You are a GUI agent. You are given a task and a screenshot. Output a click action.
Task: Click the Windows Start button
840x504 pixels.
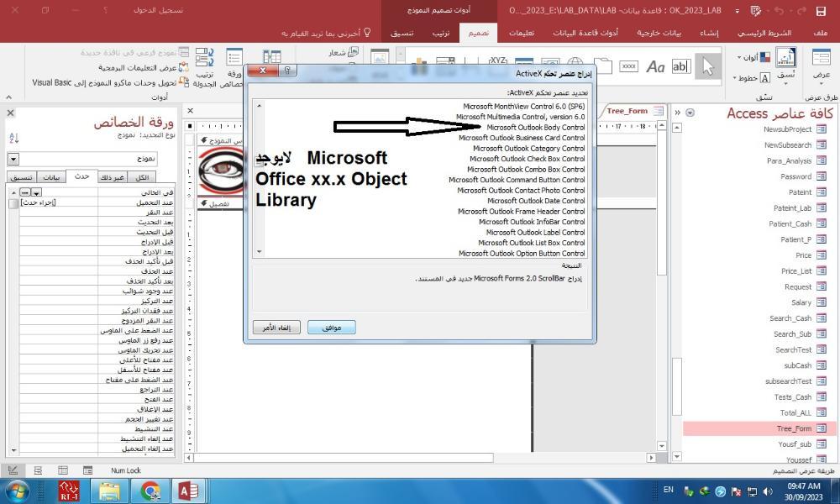pyautogui.click(x=17, y=491)
